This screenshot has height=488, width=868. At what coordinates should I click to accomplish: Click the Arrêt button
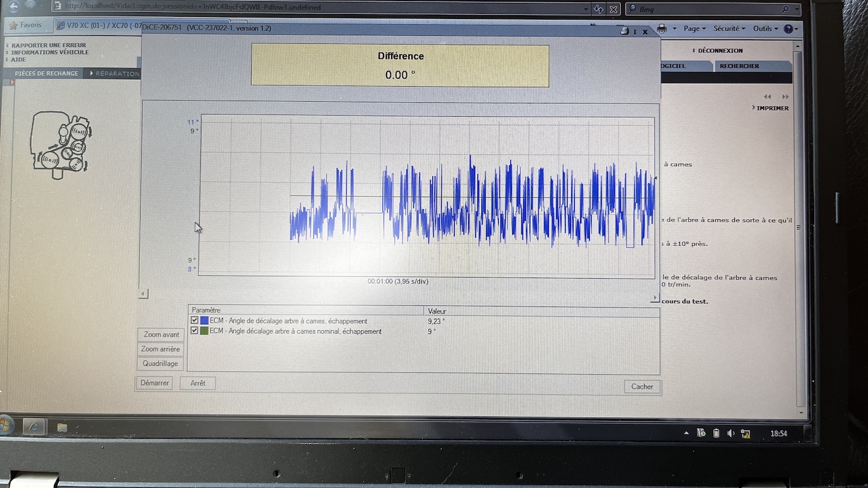click(x=198, y=383)
